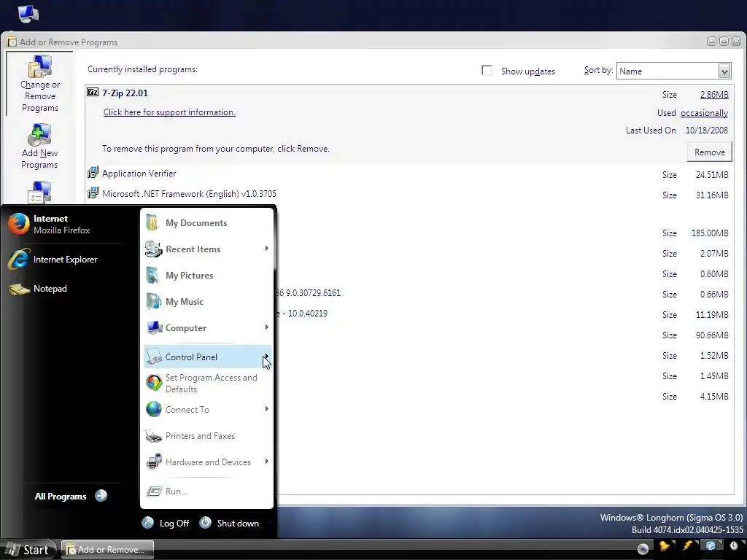Select Hardware and Devices menu entry
The width and height of the screenshot is (747, 560).
(x=207, y=462)
